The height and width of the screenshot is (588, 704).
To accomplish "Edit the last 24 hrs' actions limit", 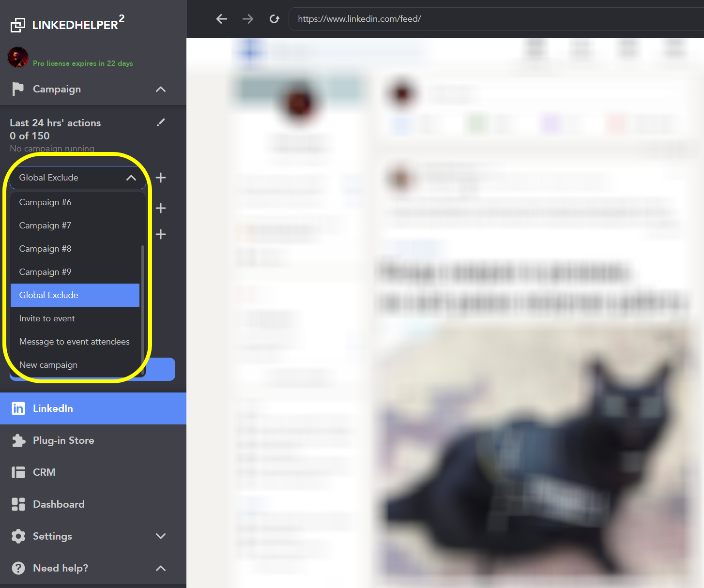I will tap(161, 122).
